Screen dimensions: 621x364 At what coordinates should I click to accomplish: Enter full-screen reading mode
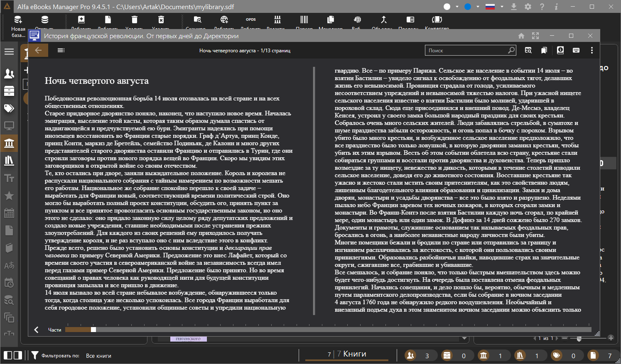tap(535, 36)
